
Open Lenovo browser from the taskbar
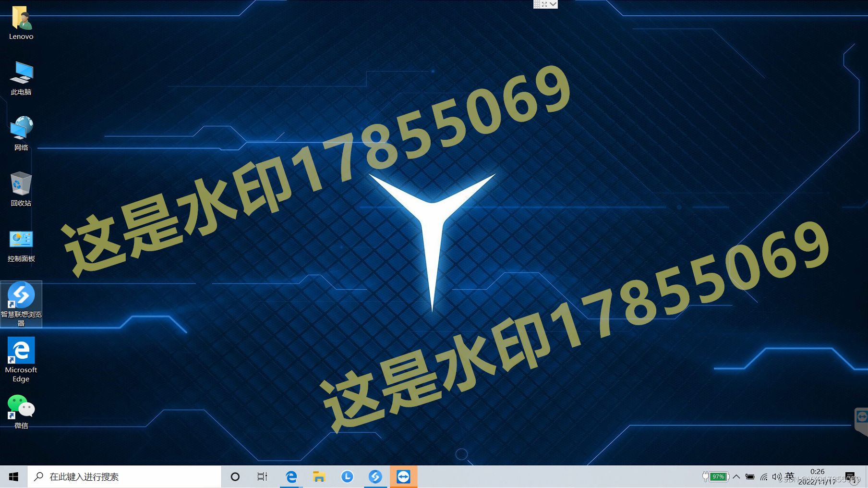pyautogui.click(x=375, y=476)
